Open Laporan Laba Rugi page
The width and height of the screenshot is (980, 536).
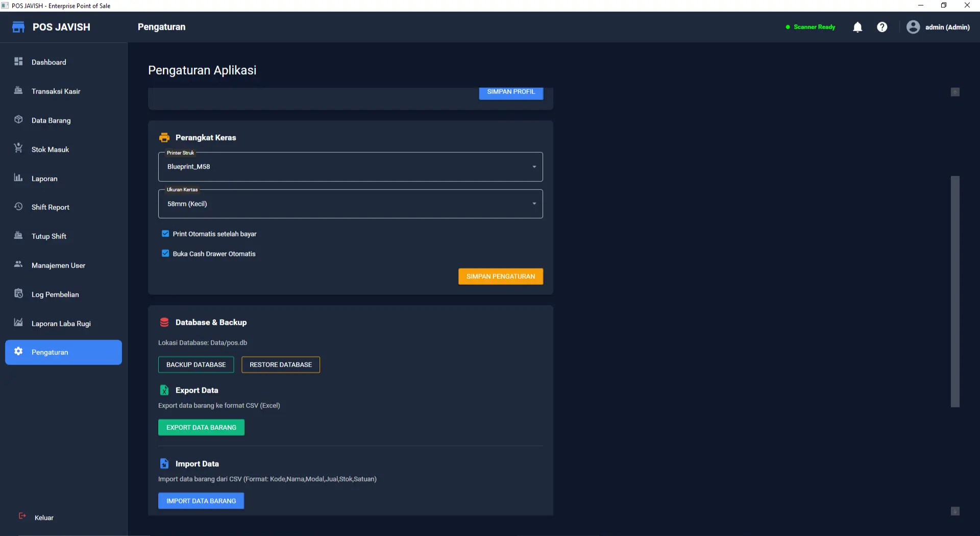(61, 324)
